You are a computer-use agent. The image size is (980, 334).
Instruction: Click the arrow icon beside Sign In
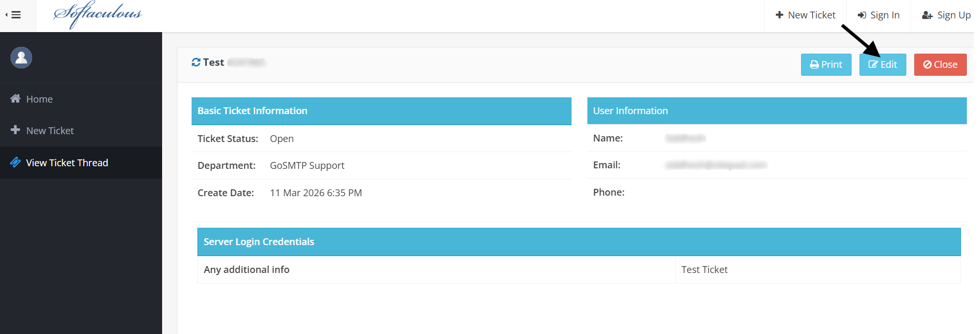[x=862, y=15]
